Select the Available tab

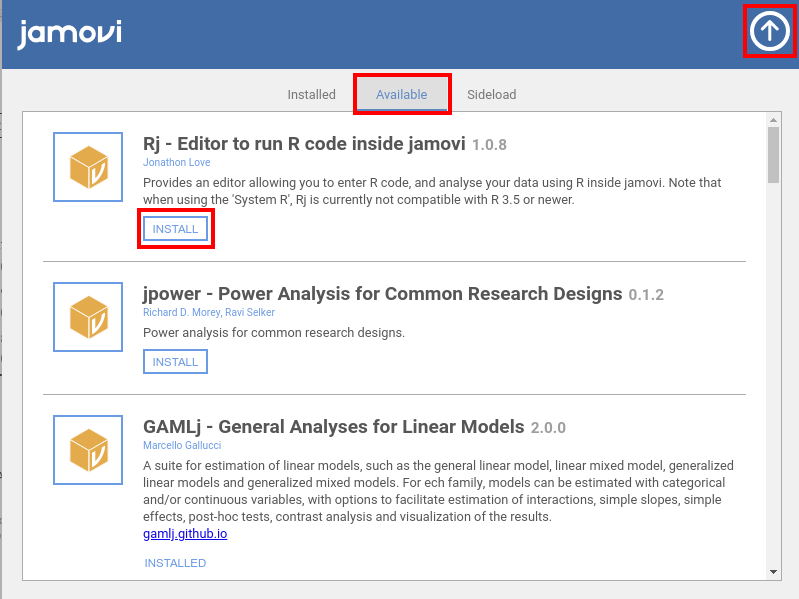[x=402, y=94]
